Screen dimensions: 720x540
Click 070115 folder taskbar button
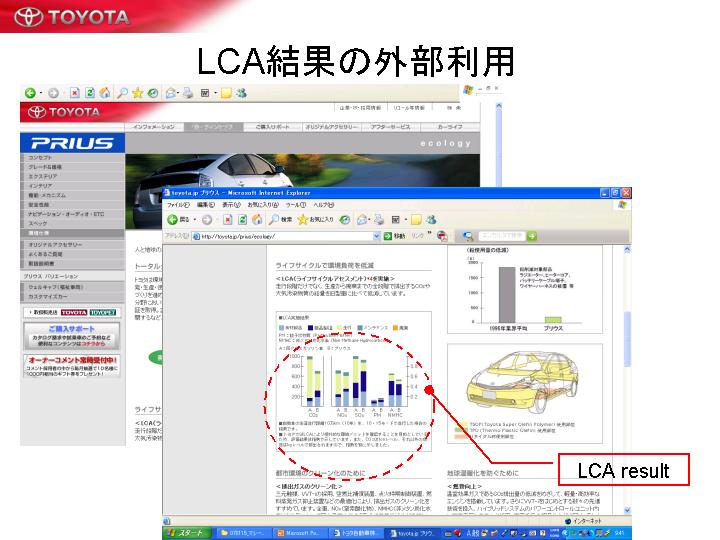(x=245, y=533)
